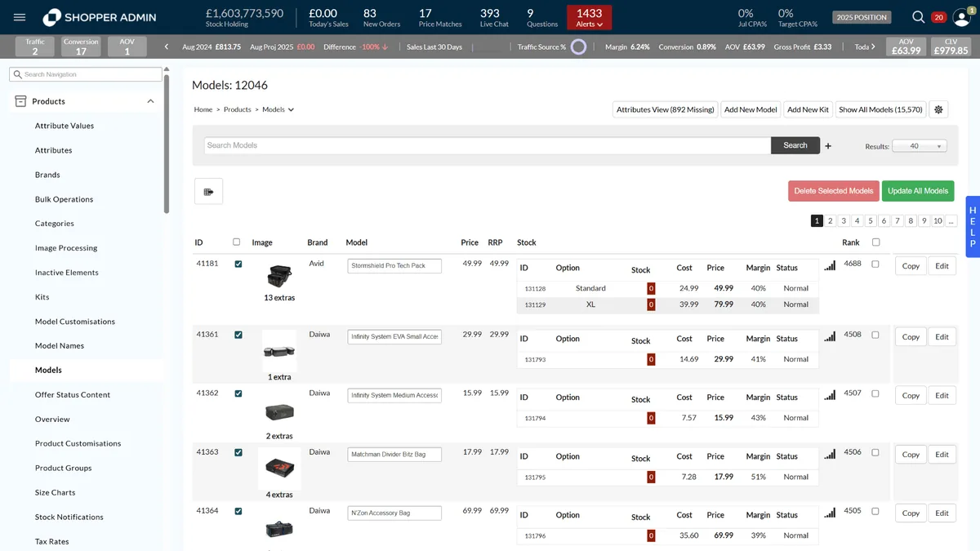The width and height of the screenshot is (980, 551).
Task: Click the Products box icon in sidebar
Action: click(x=20, y=101)
